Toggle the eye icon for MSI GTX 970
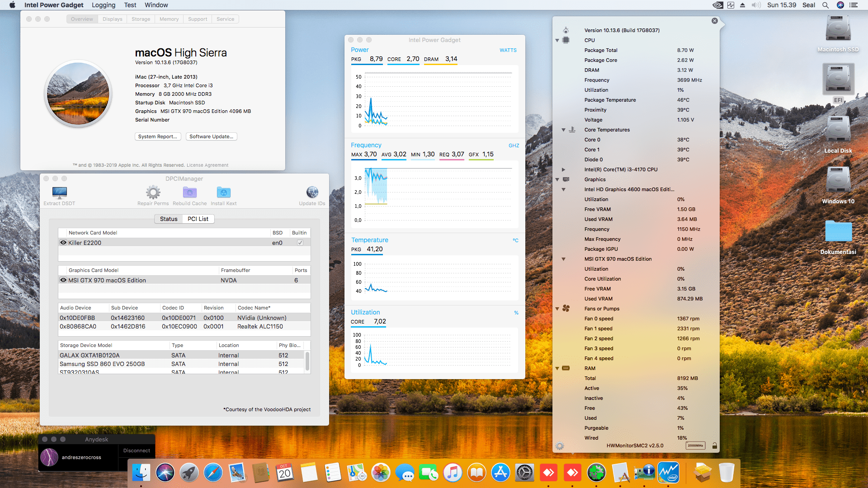The height and width of the screenshot is (488, 868). click(63, 280)
